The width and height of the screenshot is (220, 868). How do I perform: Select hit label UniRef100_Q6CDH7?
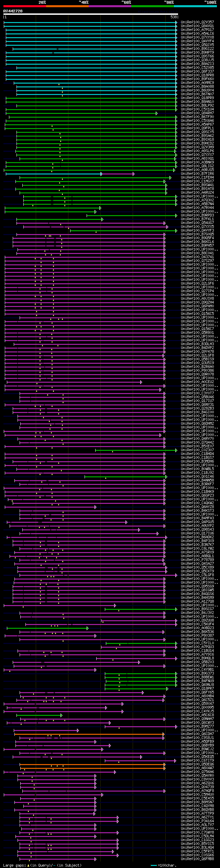coord(197,734)
